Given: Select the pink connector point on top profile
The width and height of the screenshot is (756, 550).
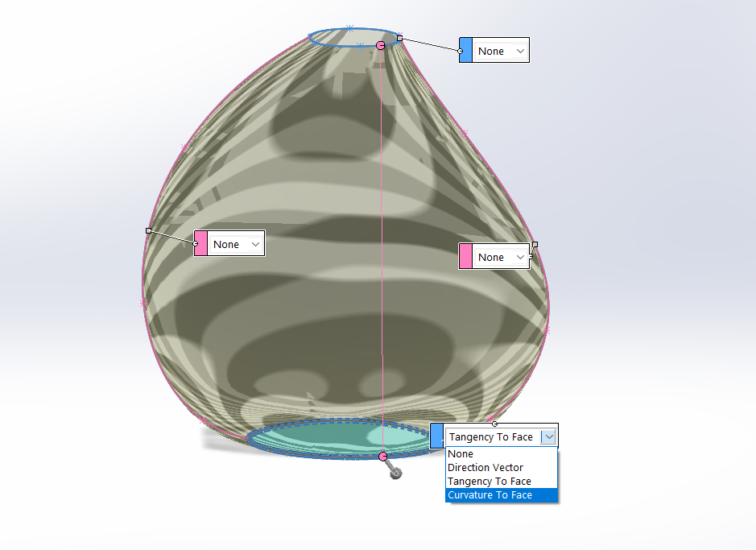Looking at the screenshot, I should click(x=381, y=46).
